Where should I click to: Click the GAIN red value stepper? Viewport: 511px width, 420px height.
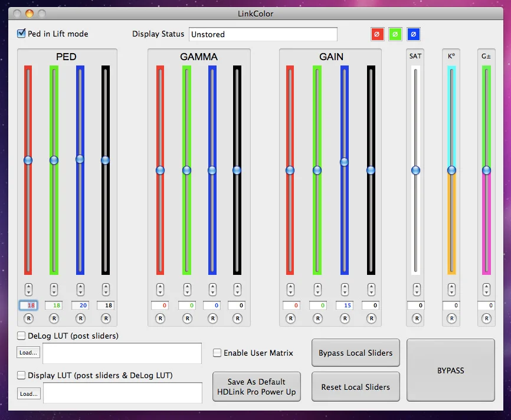click(290, 290)
